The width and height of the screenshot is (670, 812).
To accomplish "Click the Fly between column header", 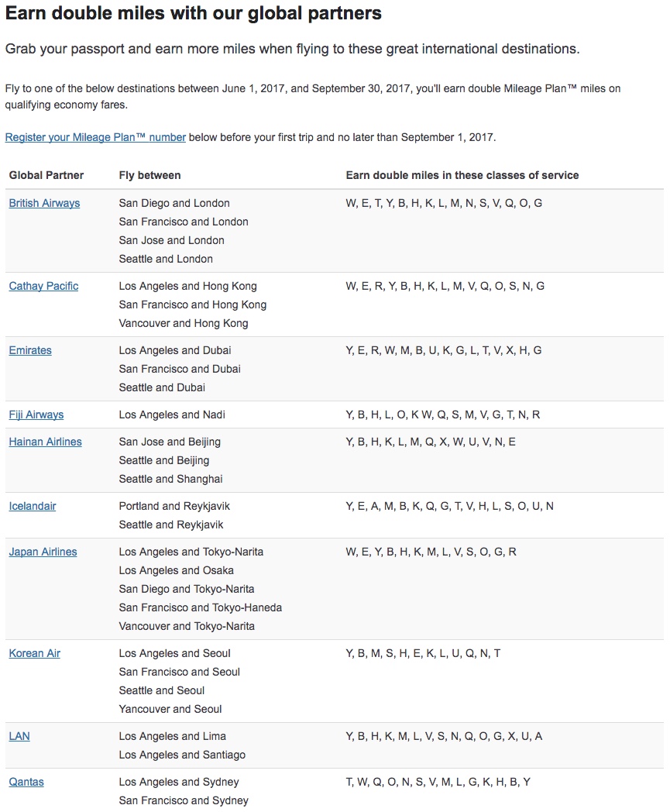I will pyautogui.click(x=149, y=175).
